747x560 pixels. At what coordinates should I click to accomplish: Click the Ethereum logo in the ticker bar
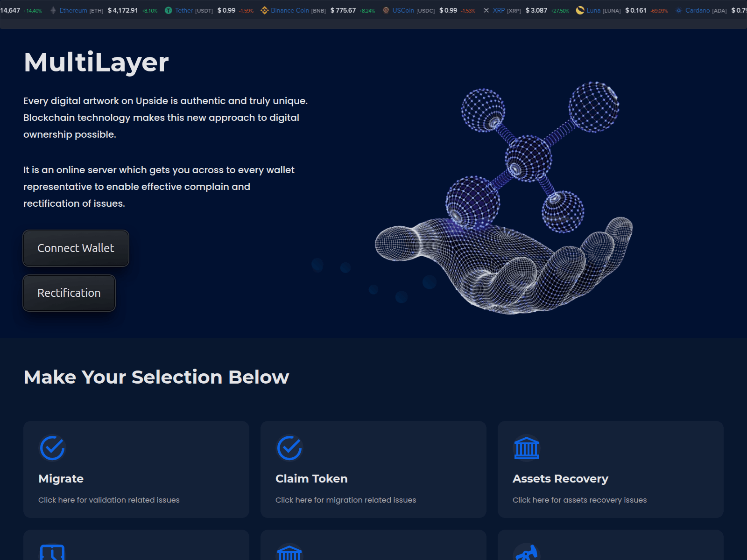coord(53,10)
